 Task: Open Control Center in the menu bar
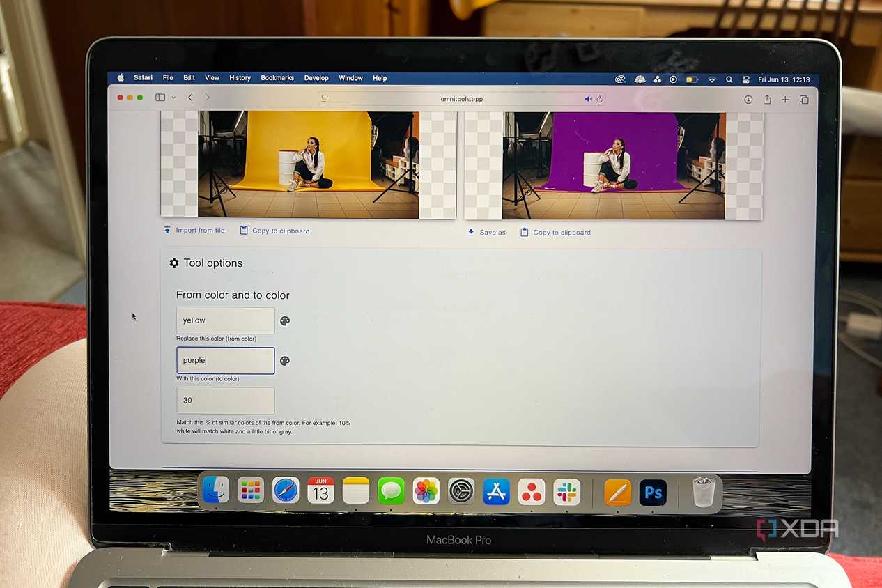tap(745, 79)
